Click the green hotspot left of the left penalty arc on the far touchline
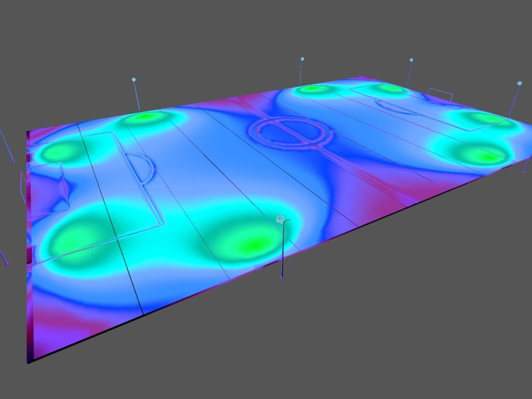532x399 pixels. click(147, 117)
